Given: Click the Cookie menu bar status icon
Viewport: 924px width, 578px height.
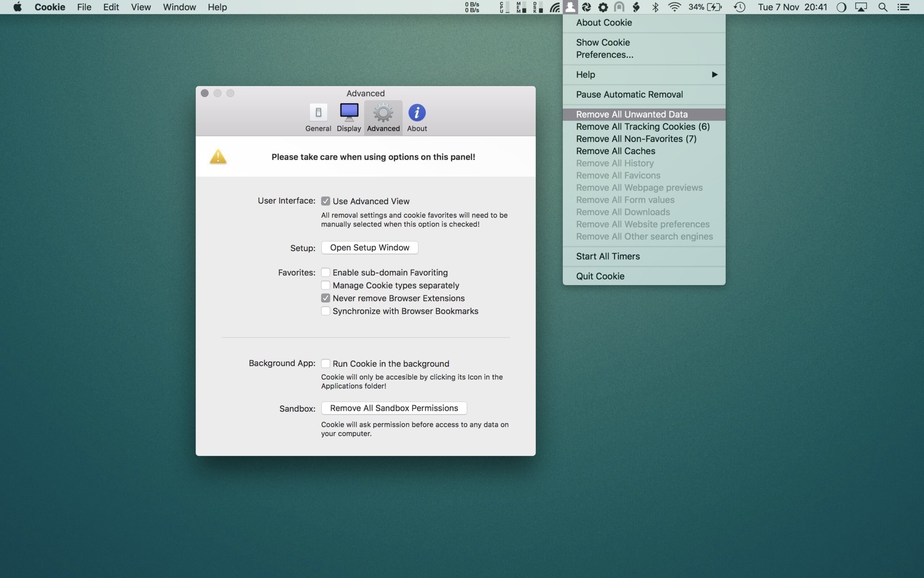Looking at the screenshot, I should 570,7.
